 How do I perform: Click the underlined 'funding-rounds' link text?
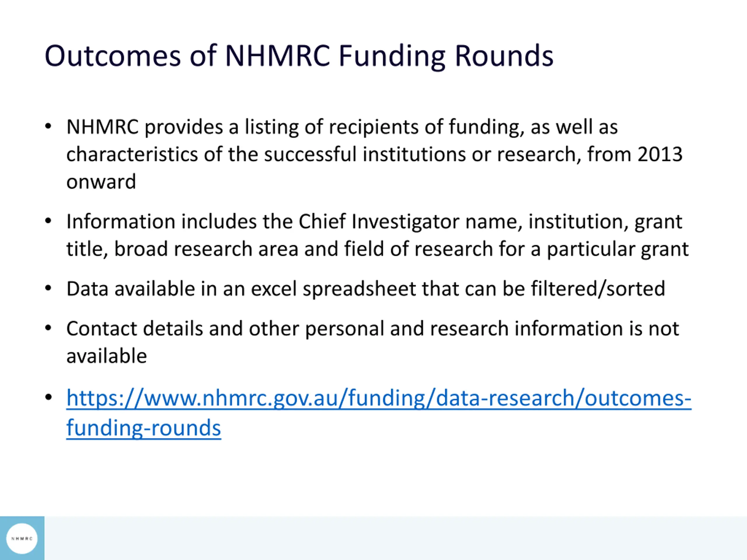[x=144, y=428]
